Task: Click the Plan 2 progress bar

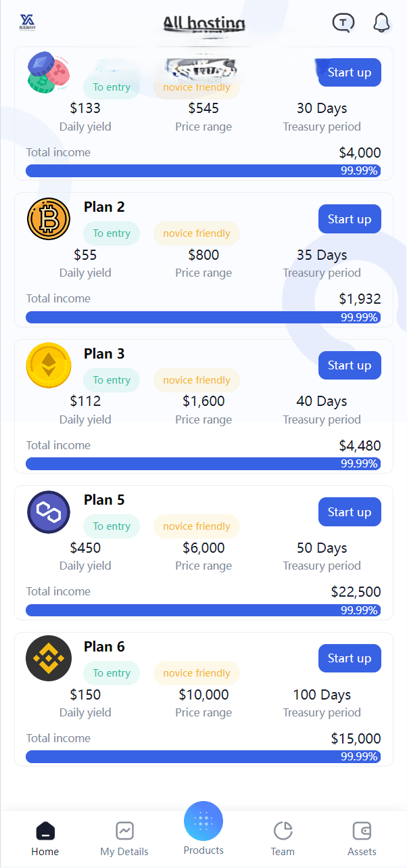Action: (203, 317)
